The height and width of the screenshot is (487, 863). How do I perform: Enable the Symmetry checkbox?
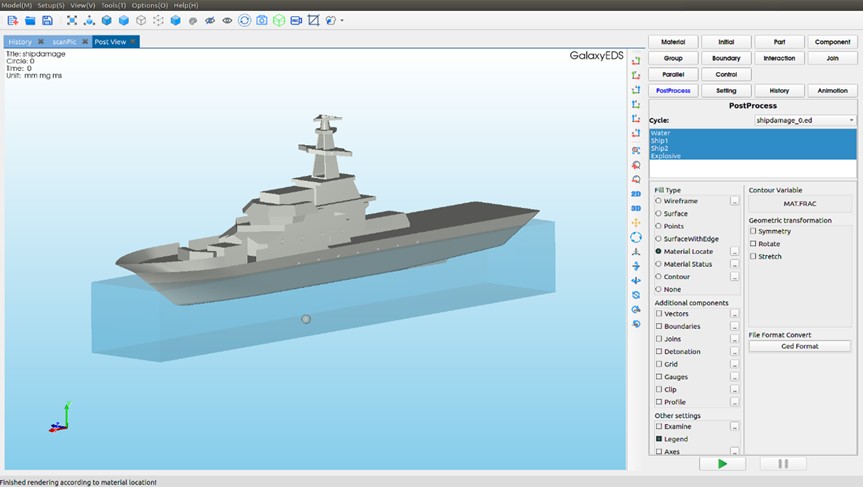[753, 231]
